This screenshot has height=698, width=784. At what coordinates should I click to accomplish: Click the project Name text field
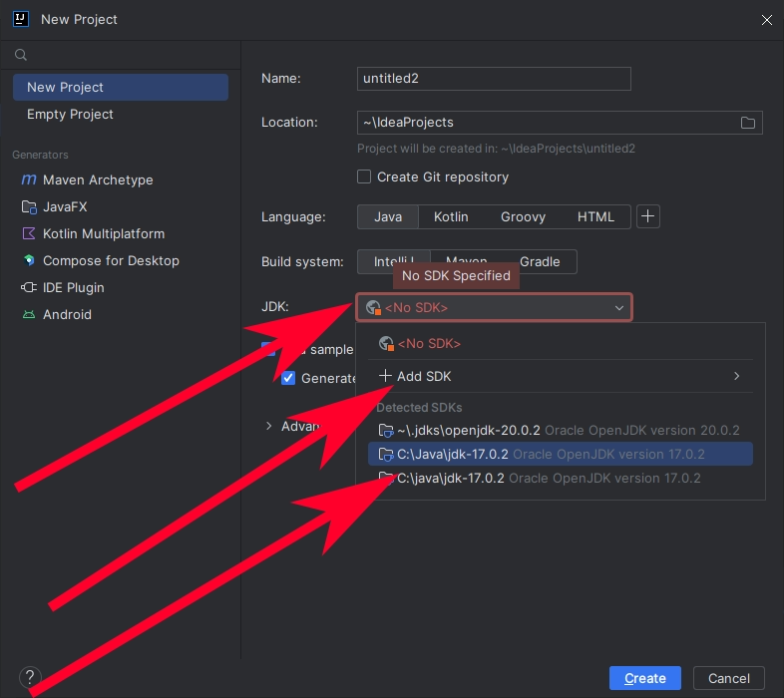pyautogui.click(x=494, y=79)
